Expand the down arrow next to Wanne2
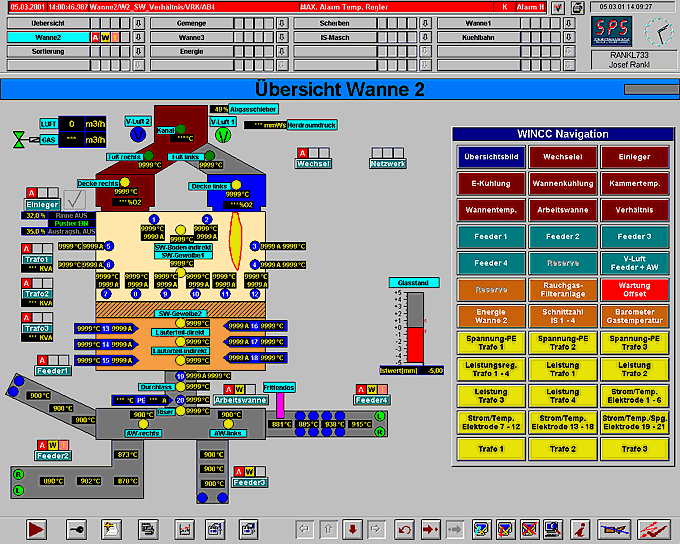Viewport: 680px width, 544px height. point(139,37)
